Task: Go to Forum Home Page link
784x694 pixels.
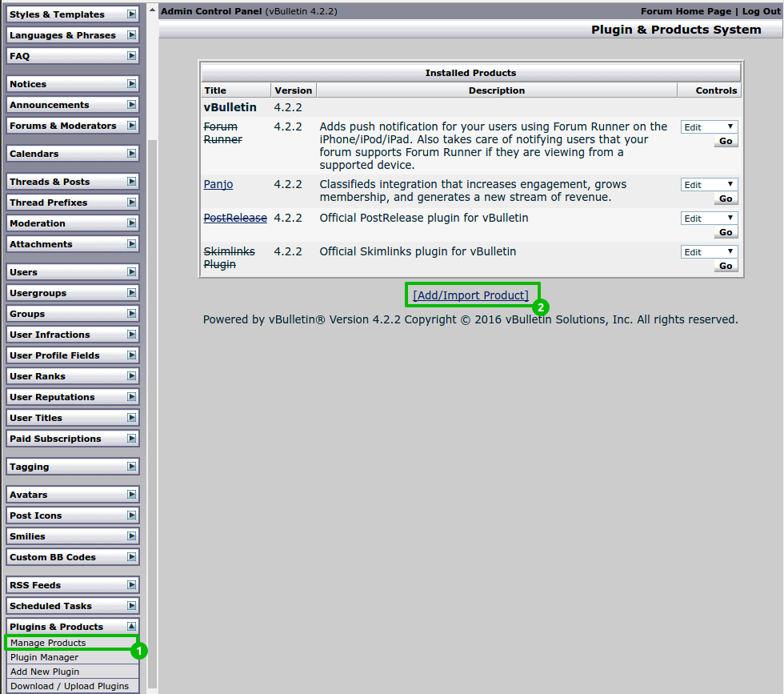Action: 686,11
